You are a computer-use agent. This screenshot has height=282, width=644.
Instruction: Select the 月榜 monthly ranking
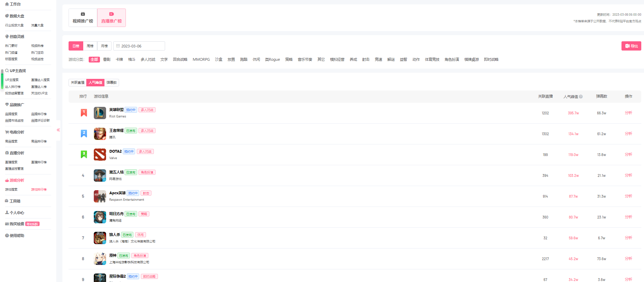pos(104,46)
